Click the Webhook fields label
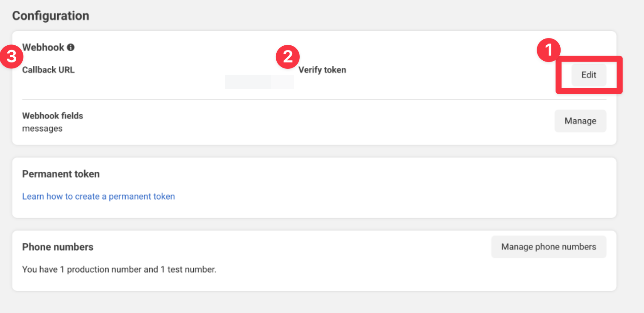Screen dimensions: 644x313 (x=53, y=115)
